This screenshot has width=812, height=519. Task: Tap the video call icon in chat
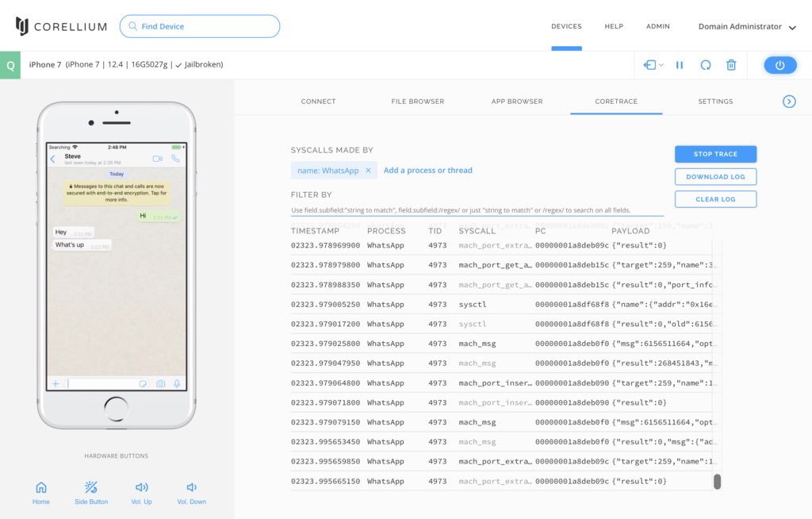[158, 159]
